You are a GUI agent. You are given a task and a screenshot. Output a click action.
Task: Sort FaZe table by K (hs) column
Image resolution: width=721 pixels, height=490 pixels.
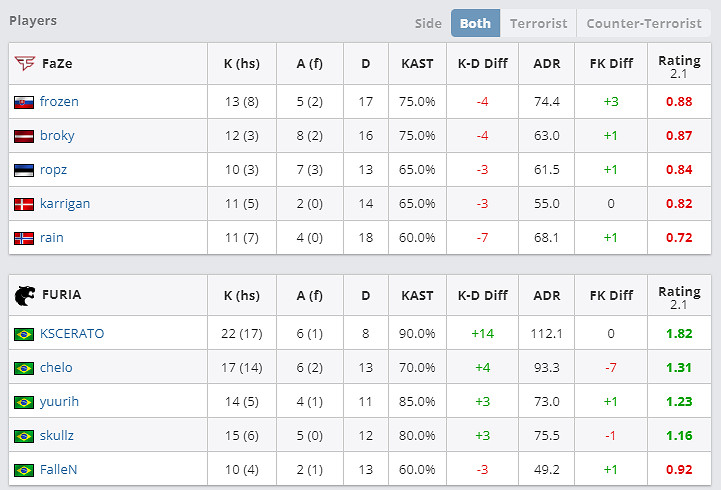[241, 63]
